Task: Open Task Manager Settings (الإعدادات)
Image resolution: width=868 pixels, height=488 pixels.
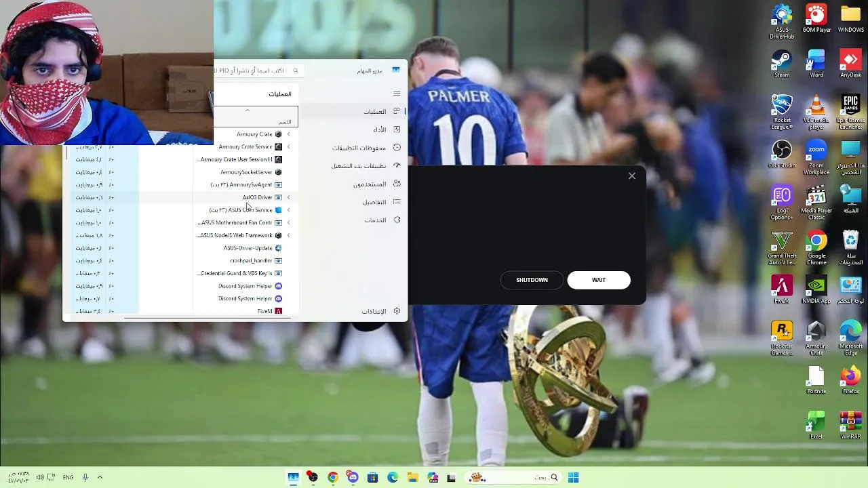Action: point(353,311)
